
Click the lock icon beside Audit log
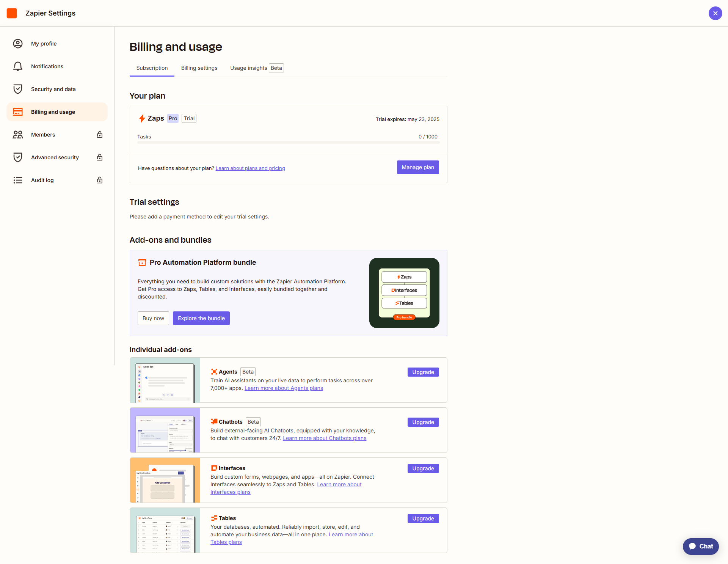click(100, 180)
